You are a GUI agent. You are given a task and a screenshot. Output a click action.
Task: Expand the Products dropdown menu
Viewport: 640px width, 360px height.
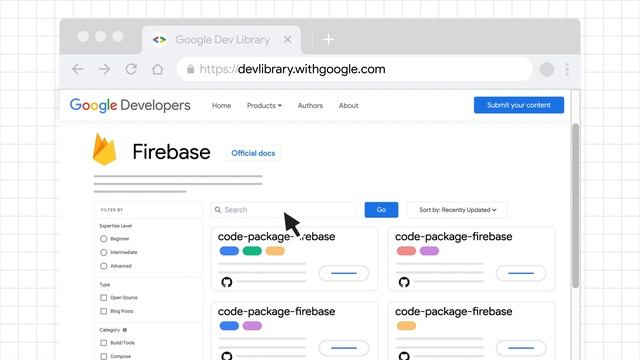click(264, 105)
